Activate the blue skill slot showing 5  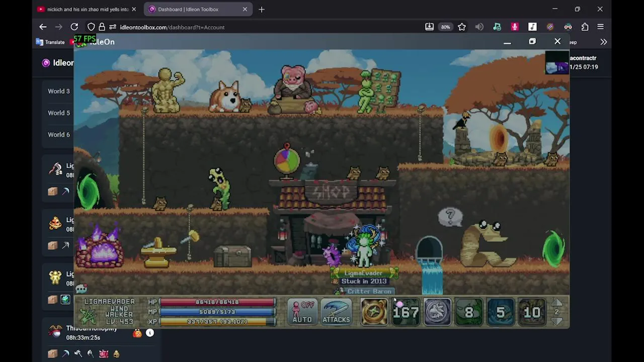(501, 312)
